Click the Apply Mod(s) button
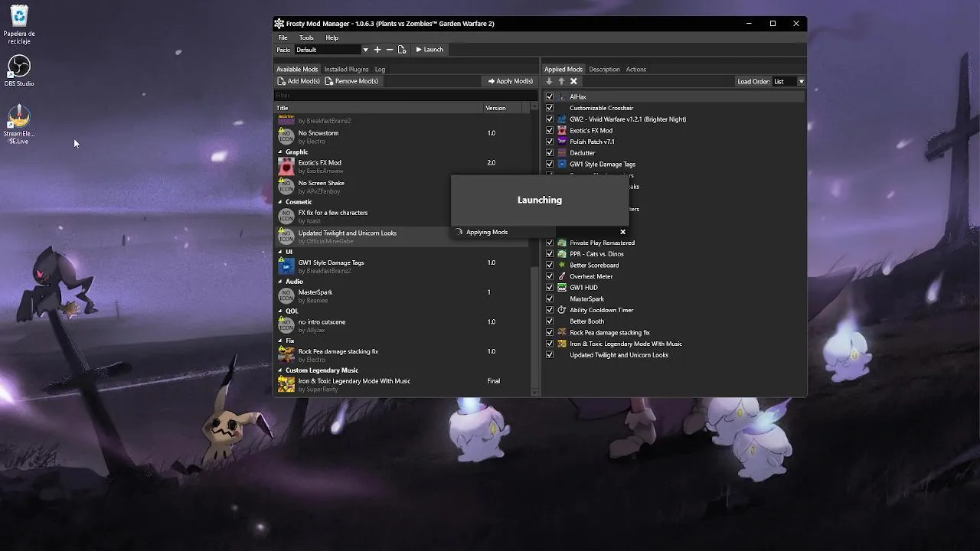Screen dimensions: 980x551 pos(510,81)
